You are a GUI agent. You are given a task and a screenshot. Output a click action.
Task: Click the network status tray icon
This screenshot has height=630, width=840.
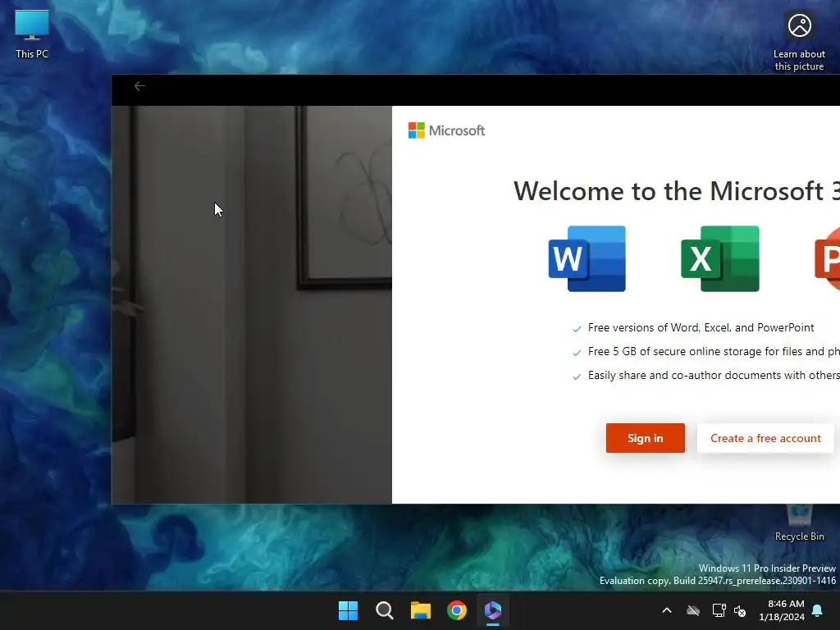click(x=719, y=610)
